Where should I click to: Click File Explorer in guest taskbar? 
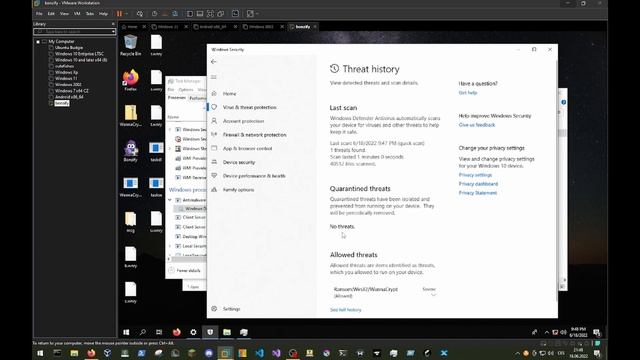tap(227, 332)
